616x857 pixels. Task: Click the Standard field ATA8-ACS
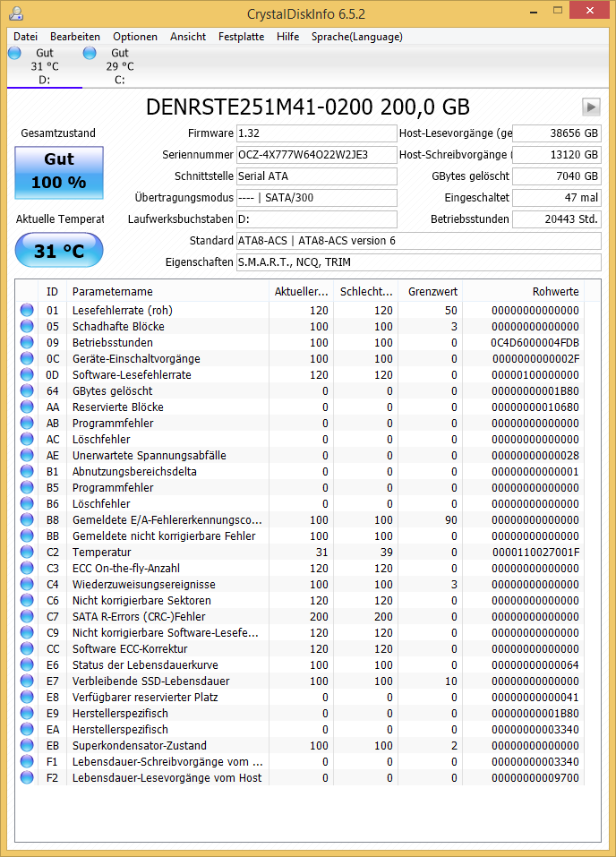(x=419, y=241)
